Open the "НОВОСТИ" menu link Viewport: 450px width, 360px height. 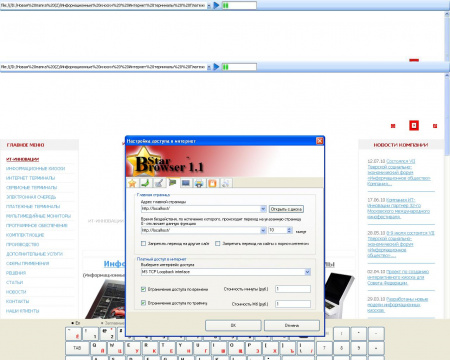point(16,292)
